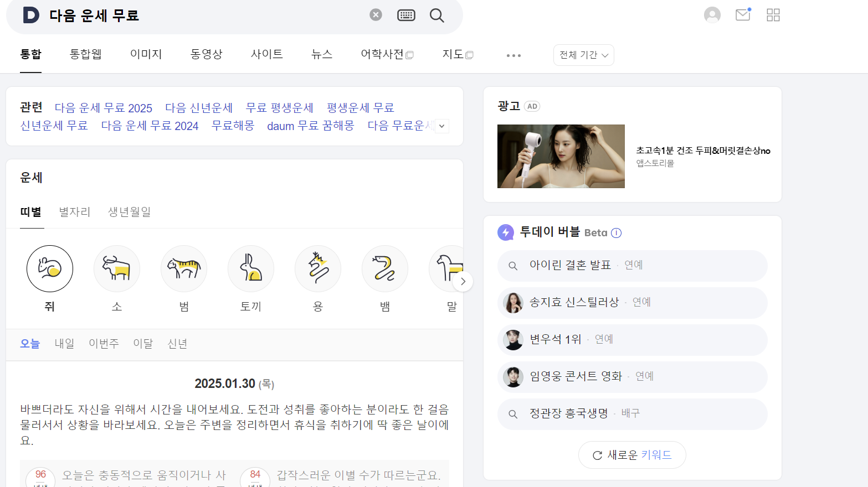Click related search 무료 평생운세

point(280,108)
